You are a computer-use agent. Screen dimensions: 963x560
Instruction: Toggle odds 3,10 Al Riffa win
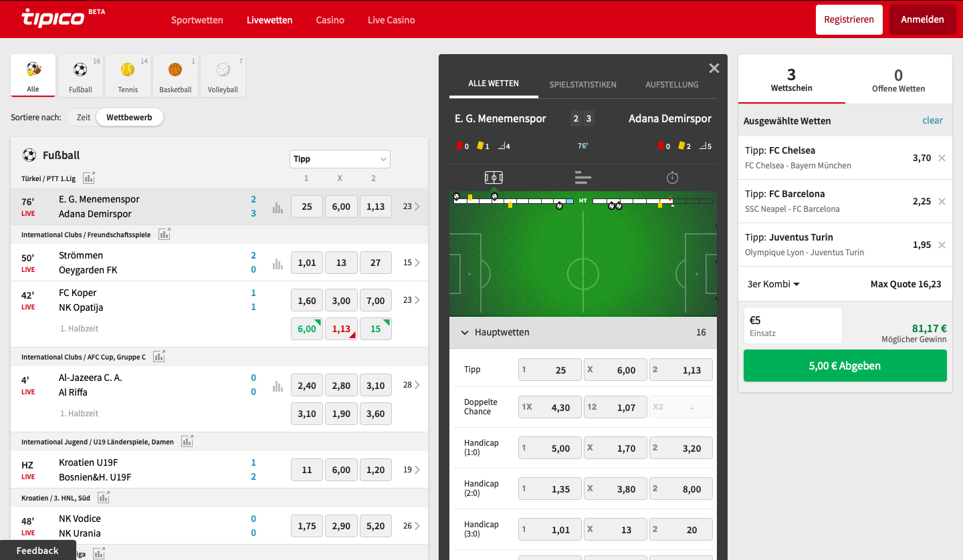coord(376,386)
